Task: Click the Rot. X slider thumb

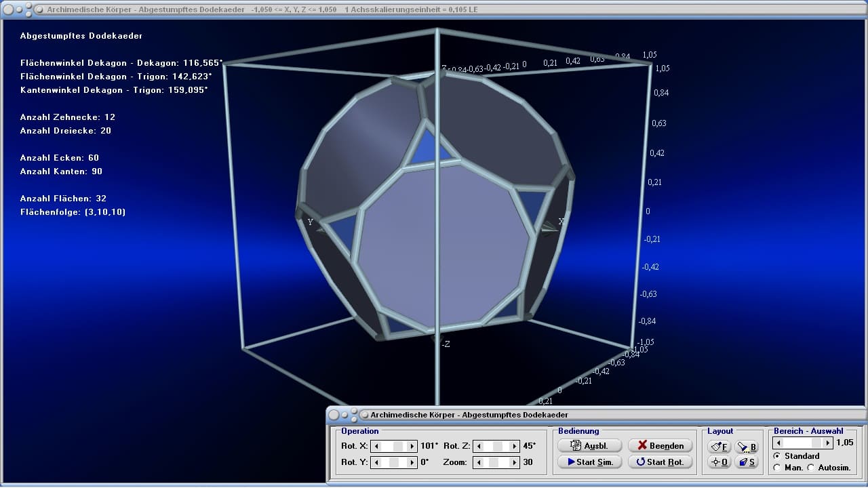Action: [399, 446]
